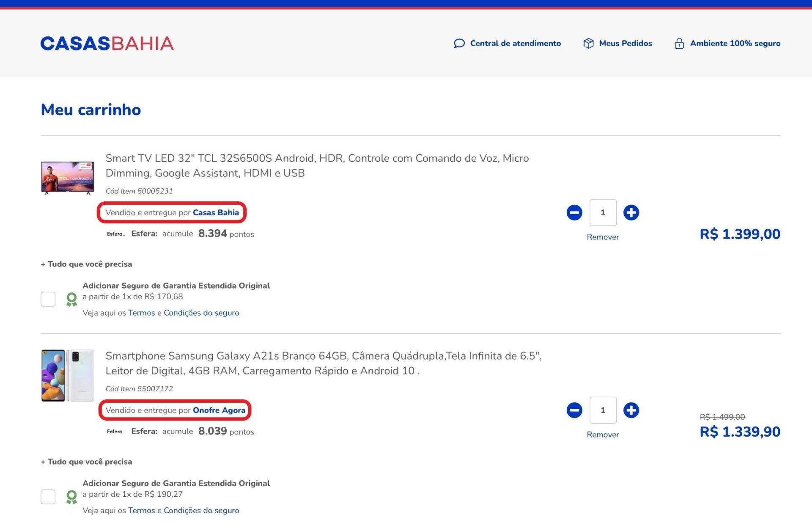Remove the Smart TV from the cart
The width and height of the screenshot is (812, 528).
click(603, 237)
